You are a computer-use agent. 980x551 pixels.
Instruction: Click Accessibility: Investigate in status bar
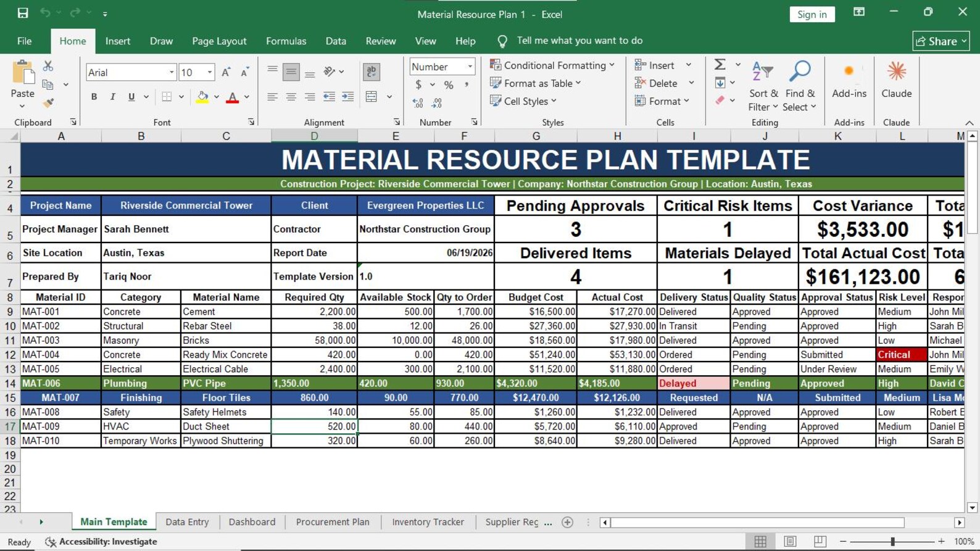click(x=101, y=542)
